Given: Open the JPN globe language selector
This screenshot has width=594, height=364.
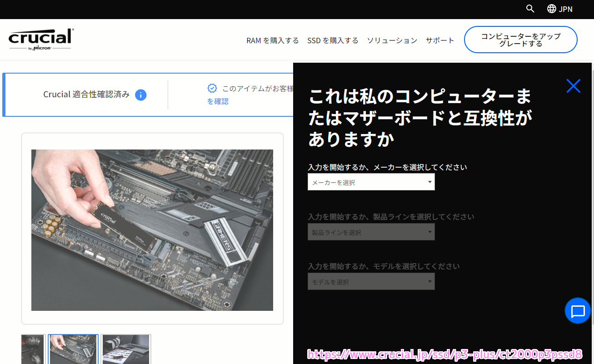Looking at the screenshot, I should pos(559,9).
